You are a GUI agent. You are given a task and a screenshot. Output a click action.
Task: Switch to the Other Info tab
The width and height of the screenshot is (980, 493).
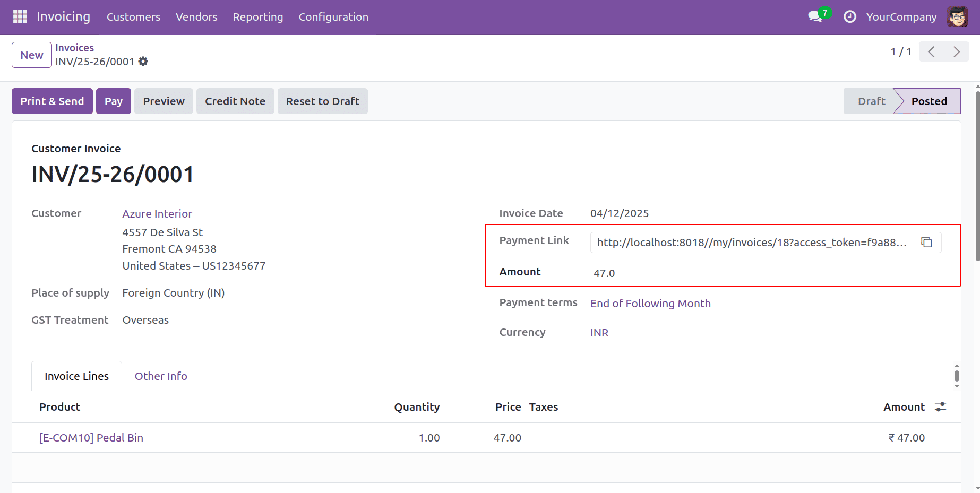(161, 376)
